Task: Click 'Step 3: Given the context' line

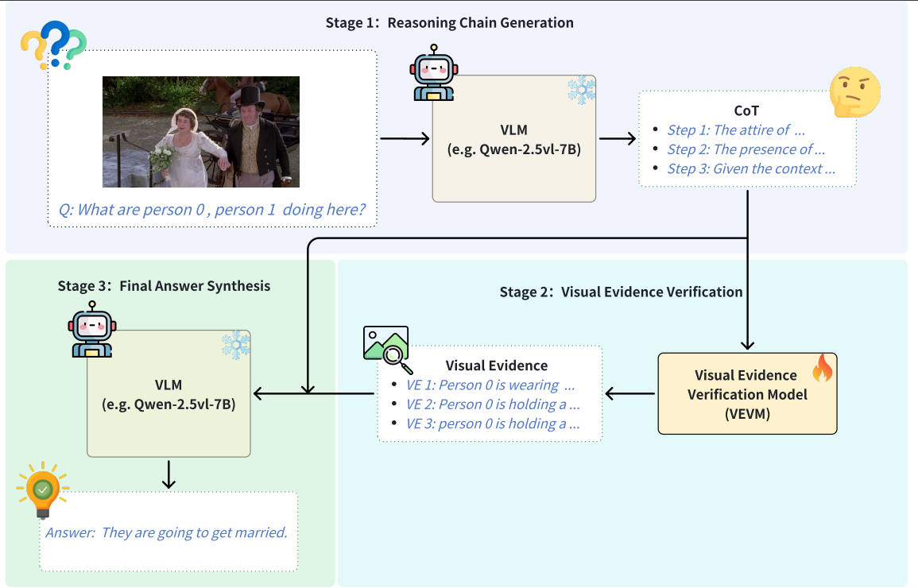Action: (x=751, y=168)
